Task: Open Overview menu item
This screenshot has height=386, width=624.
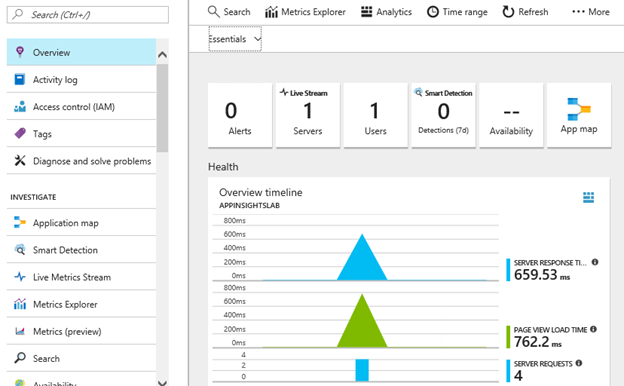Action: pyautogui.click(x=81, y=52)
